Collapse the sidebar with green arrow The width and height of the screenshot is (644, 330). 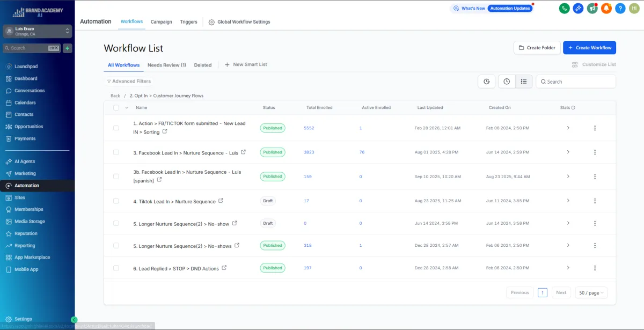coord(74,319)
